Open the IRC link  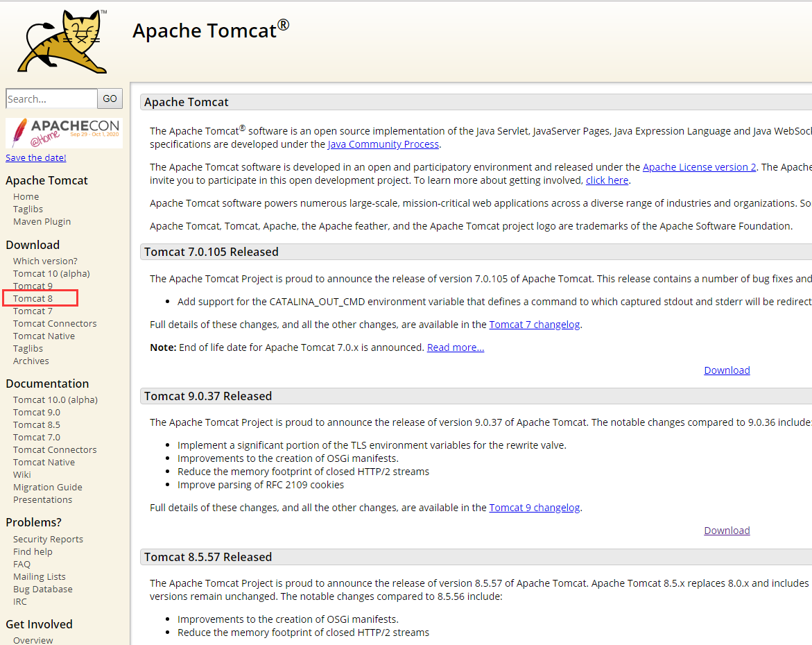click(x=19, y=601)
